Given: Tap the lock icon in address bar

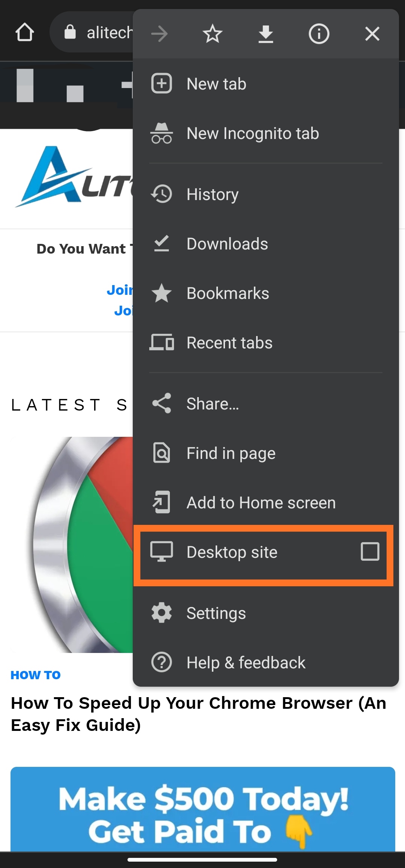Looking at the screenshot, I should tap(70, 32).
